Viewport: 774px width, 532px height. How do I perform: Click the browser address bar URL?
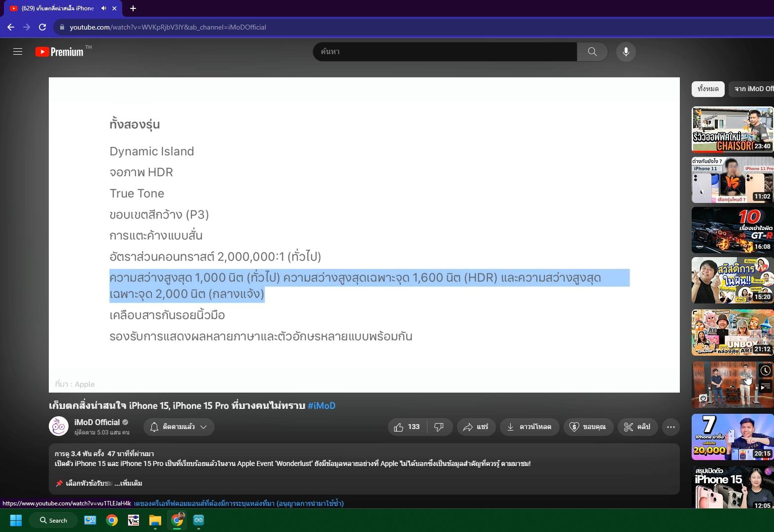click(x=168, y=27)
